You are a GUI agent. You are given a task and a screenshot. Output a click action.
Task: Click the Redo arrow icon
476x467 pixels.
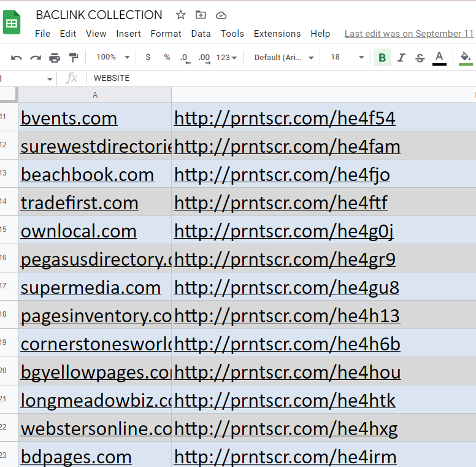point(36,58)
